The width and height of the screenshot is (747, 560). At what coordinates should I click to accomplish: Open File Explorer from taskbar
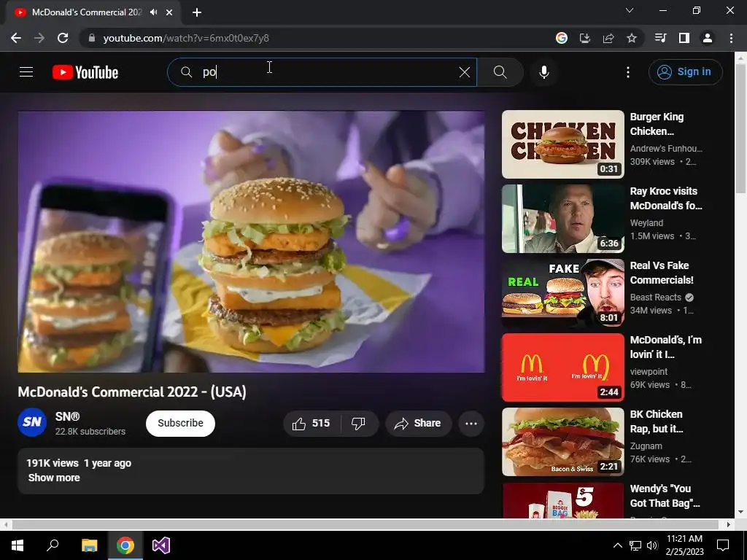pos(89,545)
